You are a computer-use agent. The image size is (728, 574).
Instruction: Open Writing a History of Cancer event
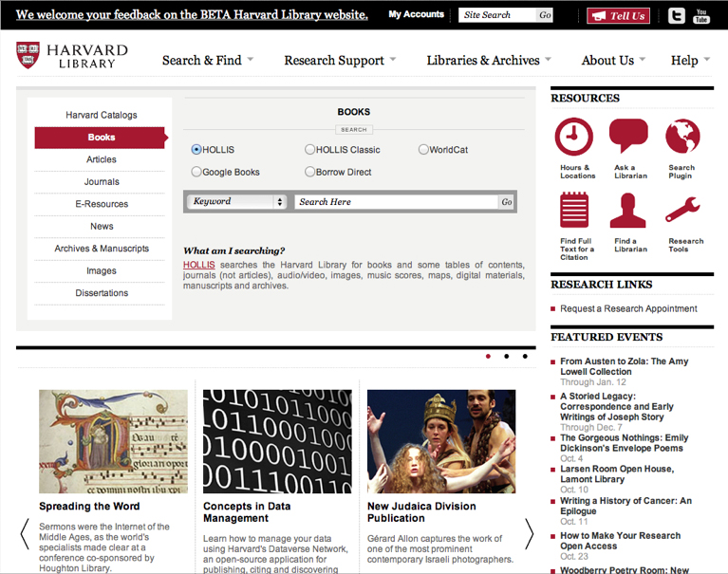pos(625,506)
